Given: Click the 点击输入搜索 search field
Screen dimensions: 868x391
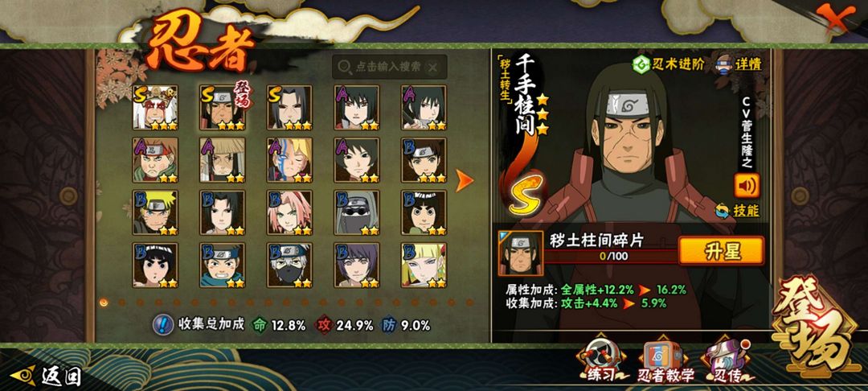Looking at the screenshot, I should [x=389, y=67].
